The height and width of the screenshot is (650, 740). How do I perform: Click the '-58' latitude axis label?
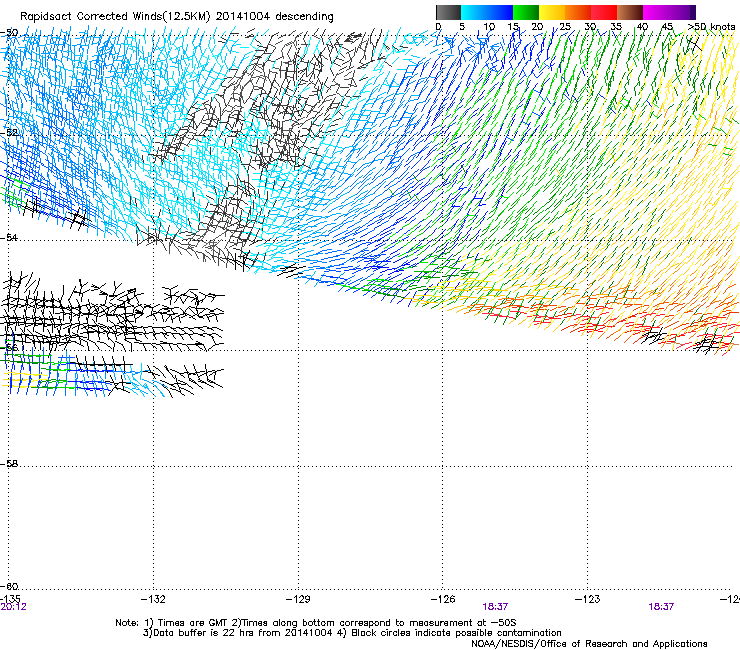pos(9,464)
